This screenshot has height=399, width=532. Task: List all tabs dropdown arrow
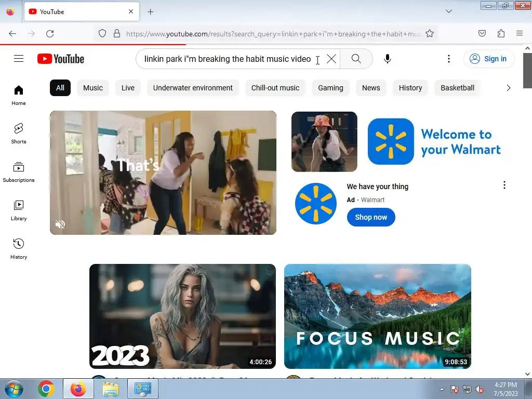[449, 11]
